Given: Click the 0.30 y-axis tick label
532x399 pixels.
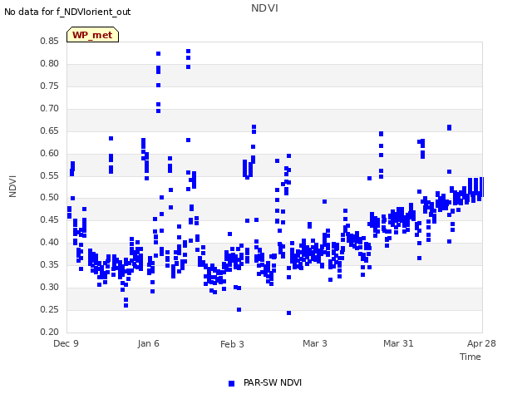Looking at the screenshot, I should pos(49,287).
